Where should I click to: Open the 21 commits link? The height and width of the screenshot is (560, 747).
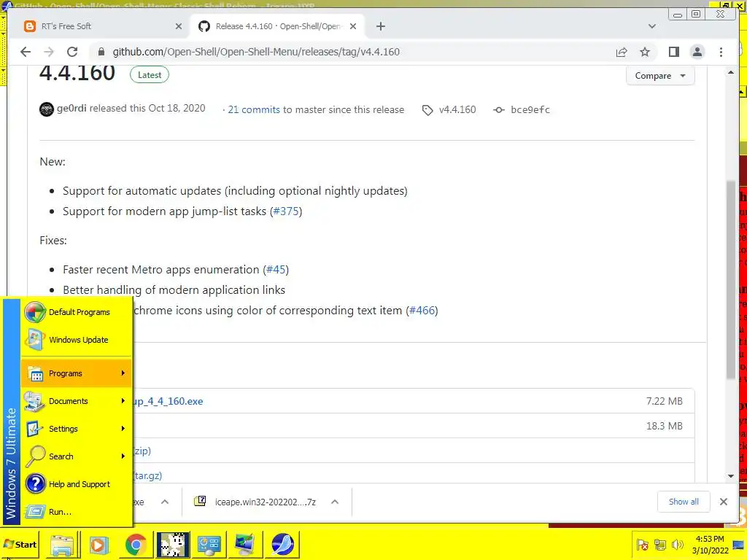tap(253, 109)
